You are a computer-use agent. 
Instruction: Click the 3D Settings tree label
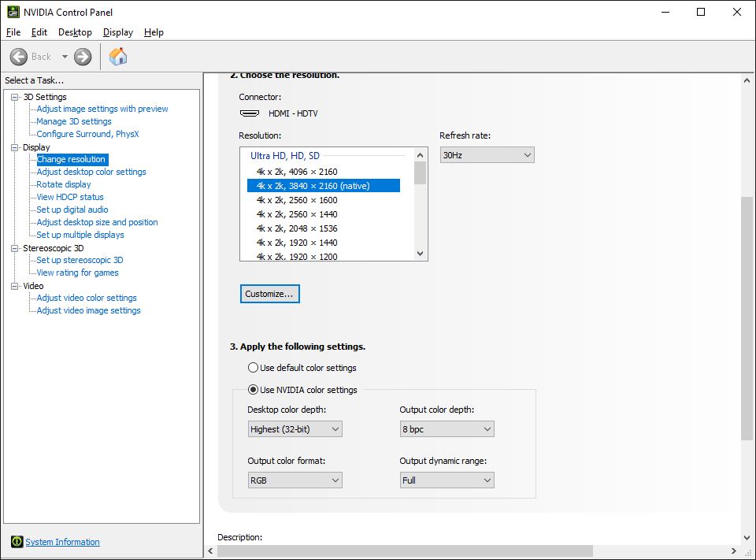(45, 97)
